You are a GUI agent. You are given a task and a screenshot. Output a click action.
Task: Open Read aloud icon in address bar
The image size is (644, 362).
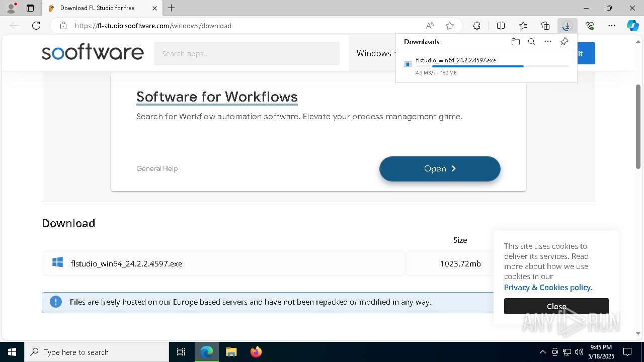[430, 26]
